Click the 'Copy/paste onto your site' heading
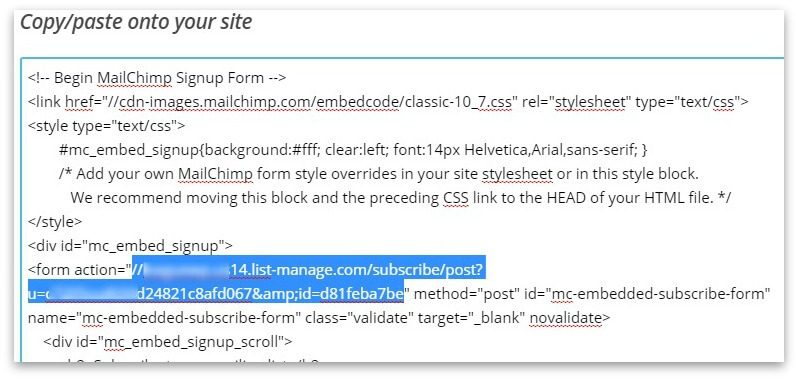This screenshot has width=798, height=380. [x=136, y=22]
